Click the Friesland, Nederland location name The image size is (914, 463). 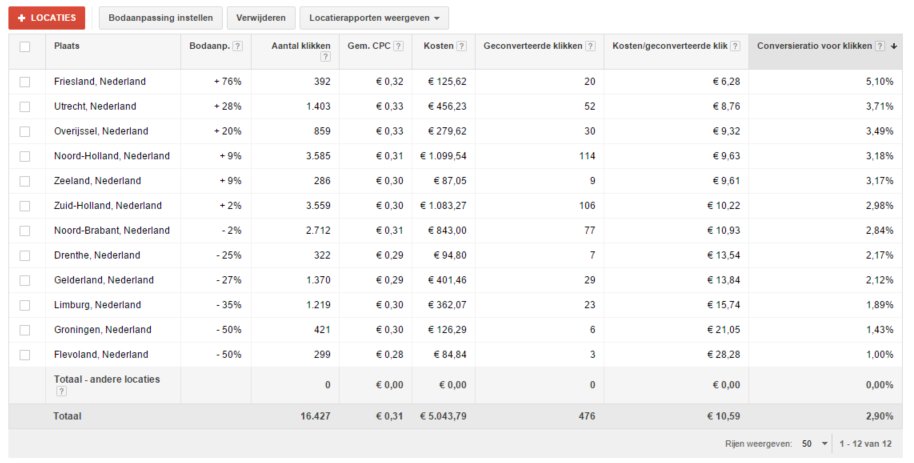pyautogui.click(x=100, y=82)
